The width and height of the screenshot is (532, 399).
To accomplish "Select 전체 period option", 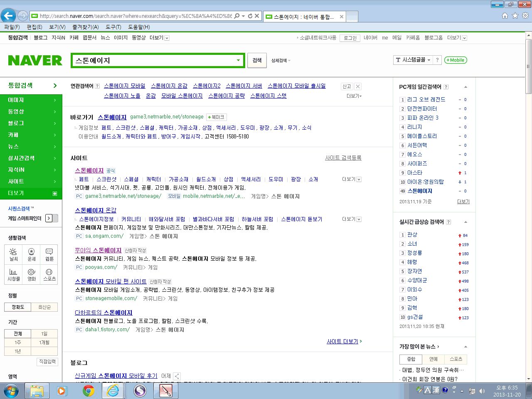I will [x=18, y=334].
